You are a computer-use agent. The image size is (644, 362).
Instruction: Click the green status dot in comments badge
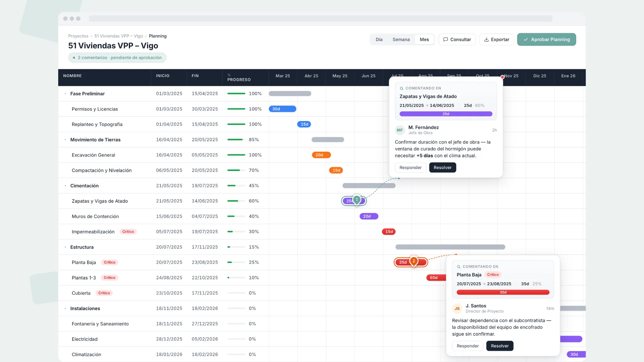point(74,58)
